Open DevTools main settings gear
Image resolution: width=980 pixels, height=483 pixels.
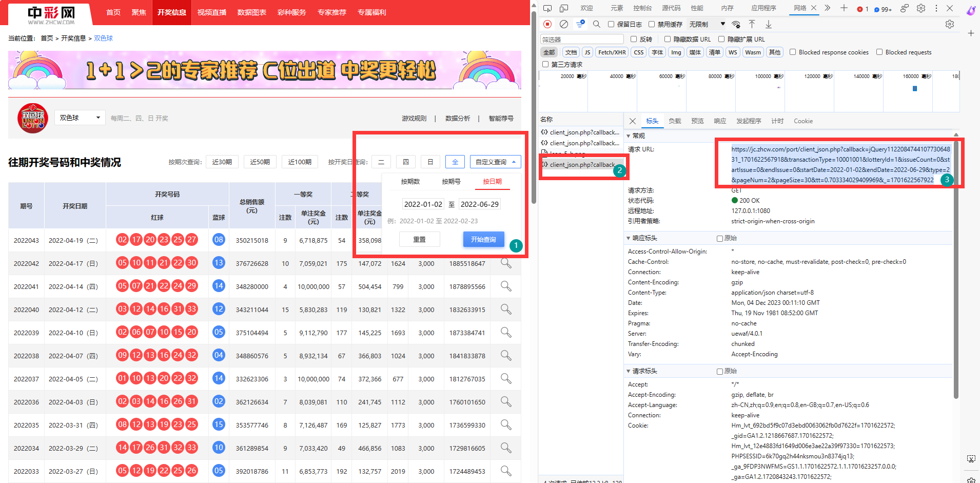pos(921,8)
